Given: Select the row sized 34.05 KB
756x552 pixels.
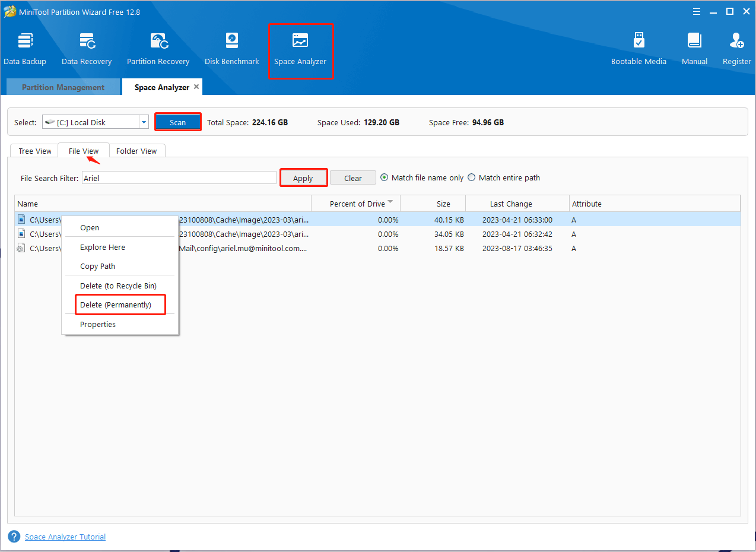Looking at the screenshot, I should pyautogui.click(x=377, y=234).
